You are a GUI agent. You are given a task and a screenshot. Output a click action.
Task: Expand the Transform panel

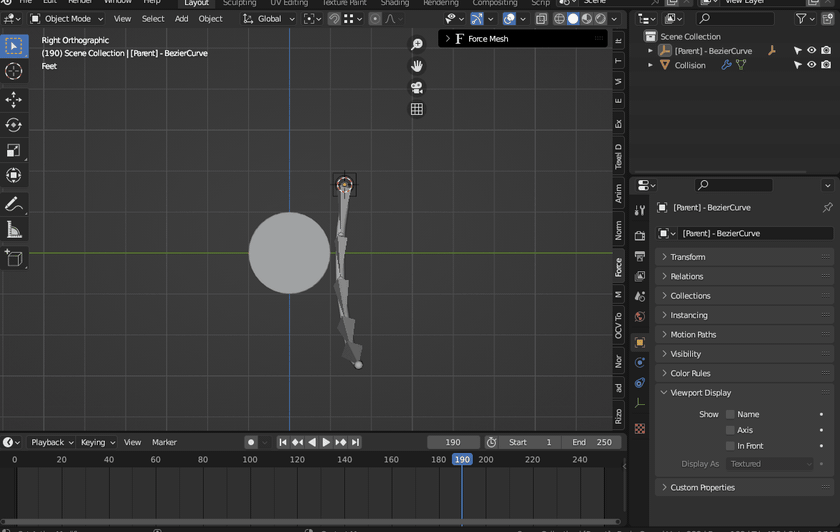[x=745, y=257]
